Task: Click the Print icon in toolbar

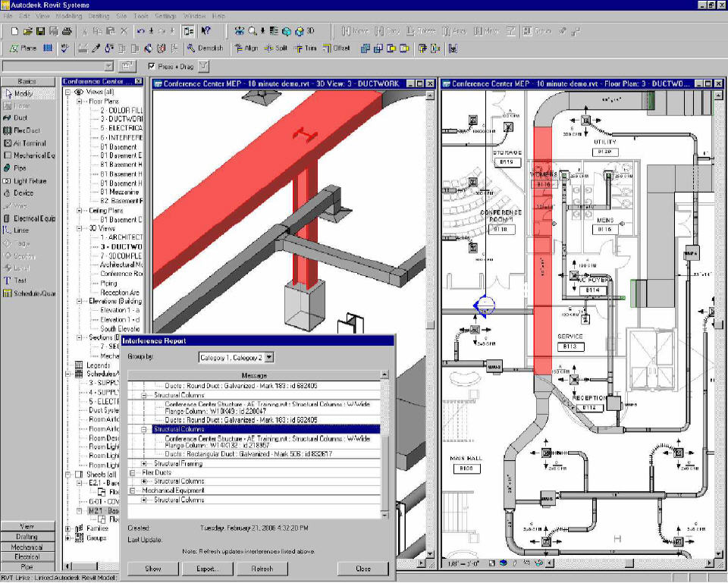Action: pyautogui.click(x=67, y=31)
